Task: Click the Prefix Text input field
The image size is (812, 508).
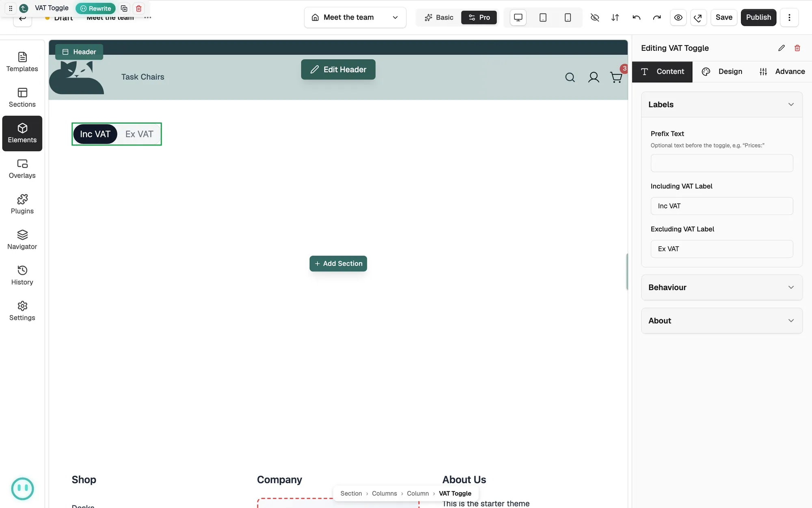Action: point(722,163)
